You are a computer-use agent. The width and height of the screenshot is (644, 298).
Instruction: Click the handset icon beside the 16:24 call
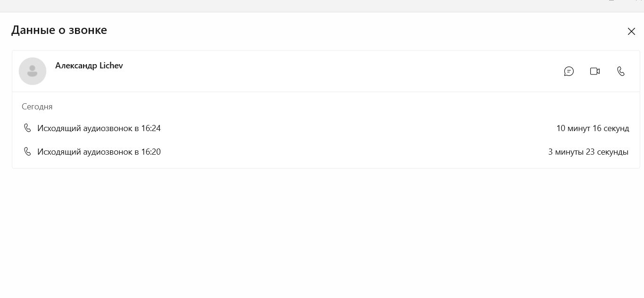(27, 128)
